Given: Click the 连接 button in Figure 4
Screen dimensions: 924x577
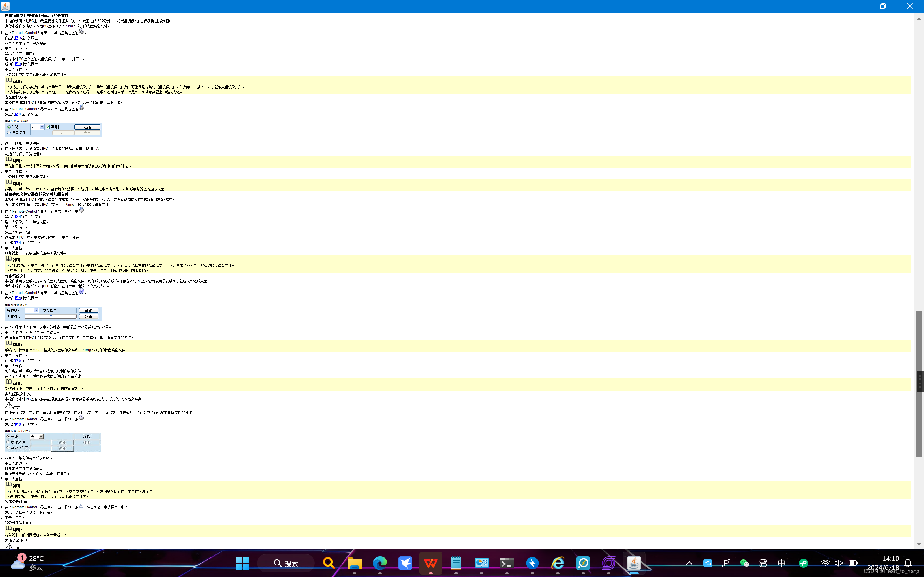Looking at the screenshot, I should click(87, 127).
